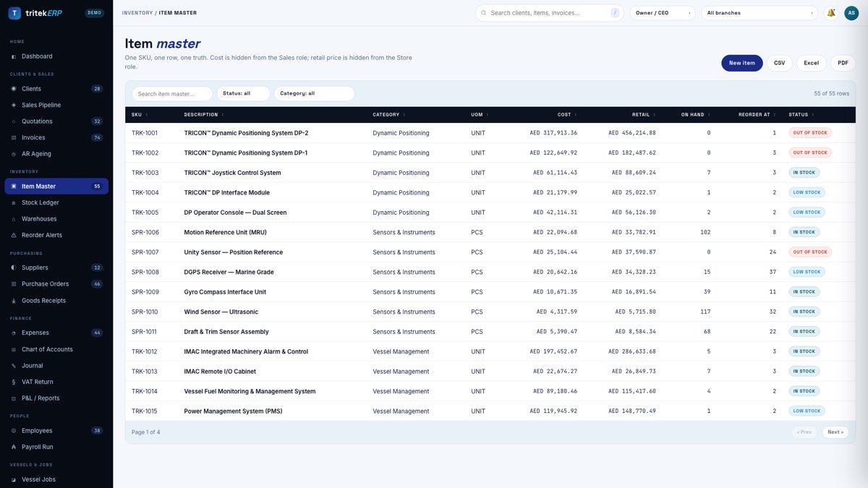868x488 pixels.
Task: Click the Inventory breadcrumb link
Action: pyautogui.click(x=137, y=13)
